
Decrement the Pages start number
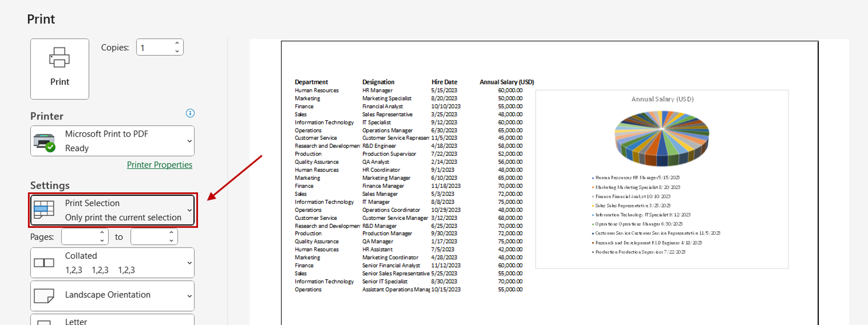(x=102, y=241)
